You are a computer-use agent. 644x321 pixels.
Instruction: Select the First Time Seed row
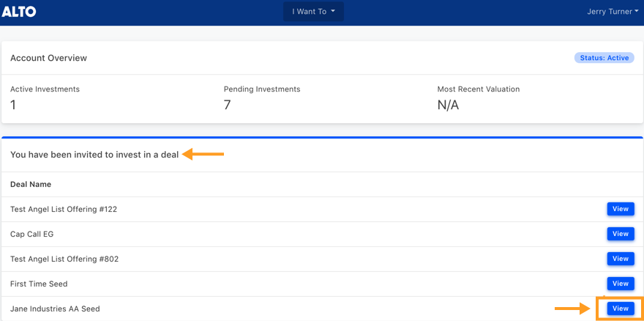pos(322,284)
